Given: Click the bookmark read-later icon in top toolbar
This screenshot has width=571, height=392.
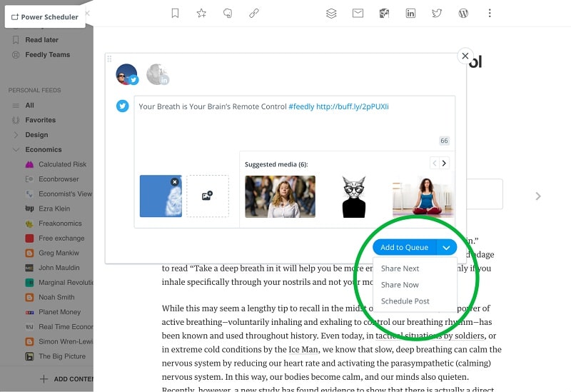Looking at the screenshot, I should pyautogui.click(x=175, y=14).
